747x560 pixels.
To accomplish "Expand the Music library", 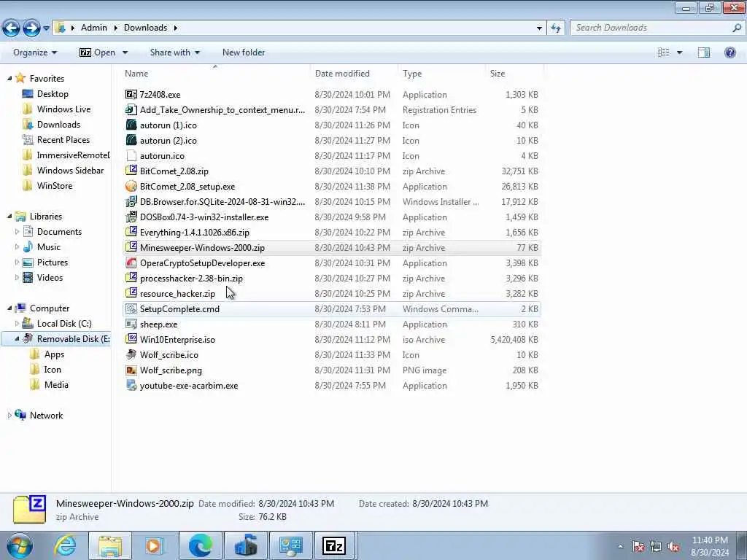I will (18, 247).
